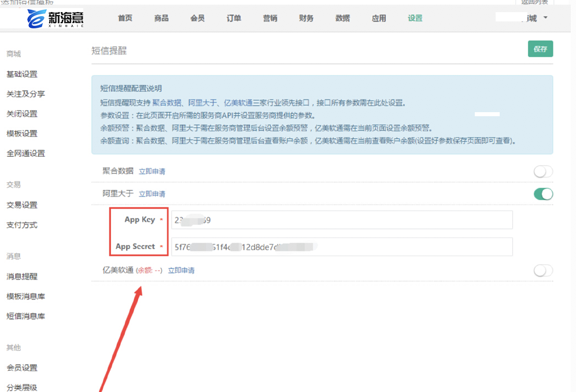Click 立即申请 next to 聚合数据
Image resolution: width=576 pixels, height=392 pixels.
click(x=152, y=171)
